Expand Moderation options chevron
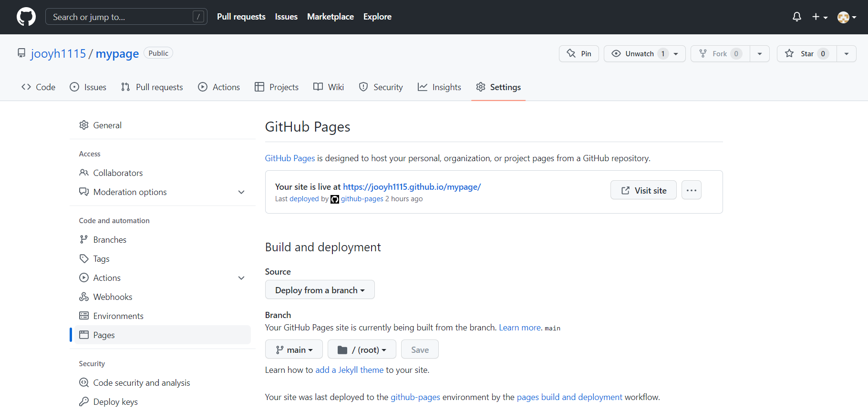Image resolution: width=868 pixels, height=411 pixels. (x=241, y=192)
